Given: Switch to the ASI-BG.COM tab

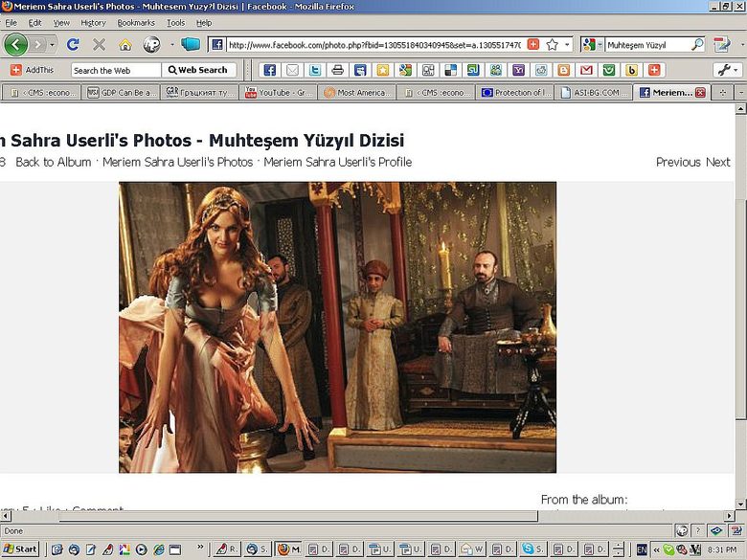Looking at the screenshot, I should tap(594, 93).
